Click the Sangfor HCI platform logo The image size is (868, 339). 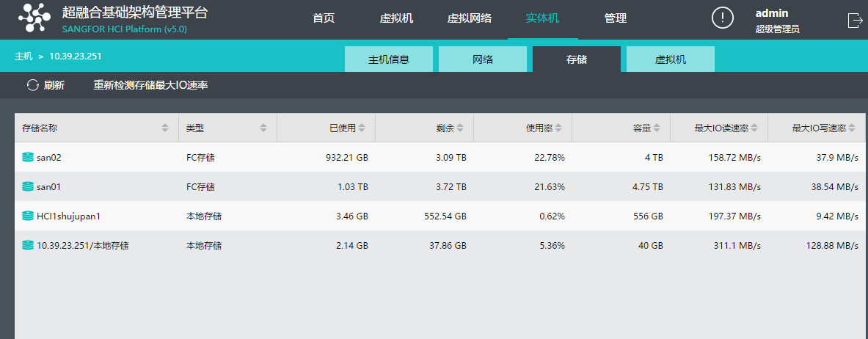click(x=35, y=18)
